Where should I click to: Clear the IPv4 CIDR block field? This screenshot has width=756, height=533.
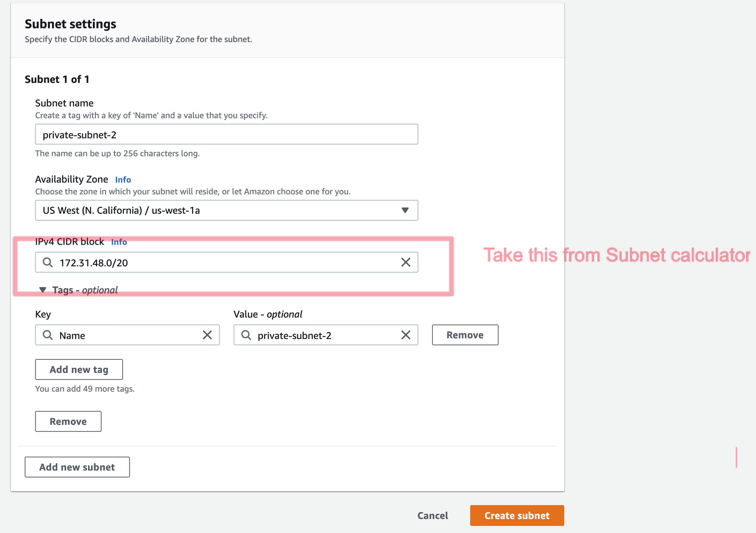pos(405,262)
